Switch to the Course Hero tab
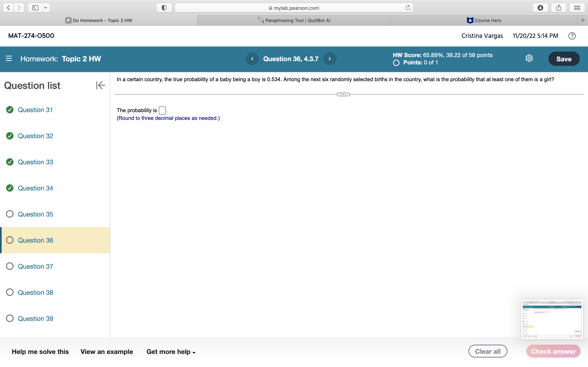588x367 pixels. coord(484,20)
